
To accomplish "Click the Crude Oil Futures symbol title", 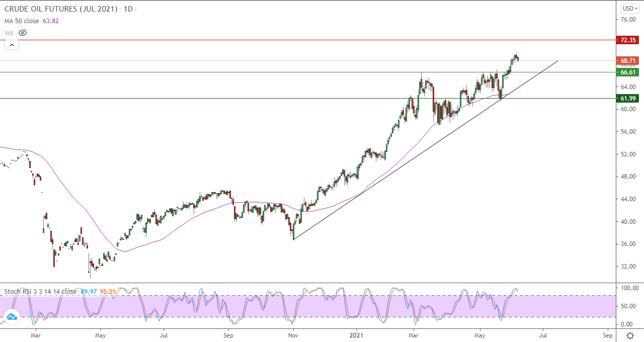I will click(61, 9).
